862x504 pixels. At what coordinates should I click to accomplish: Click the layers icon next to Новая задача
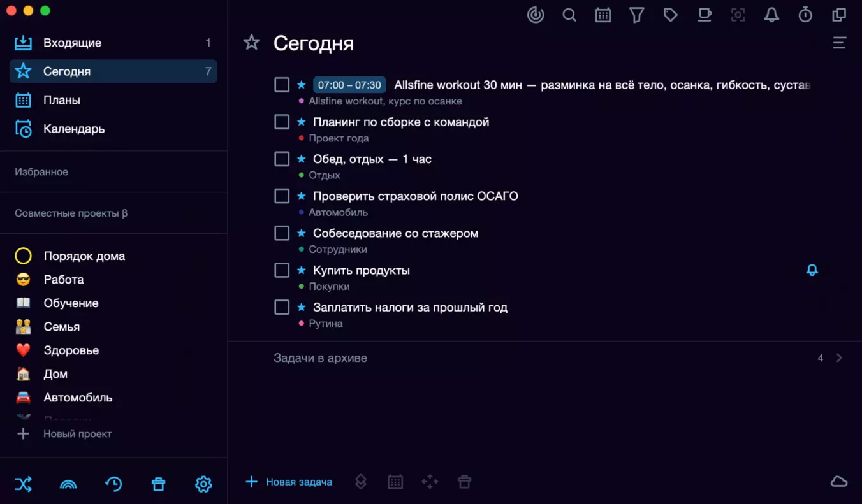361,482
